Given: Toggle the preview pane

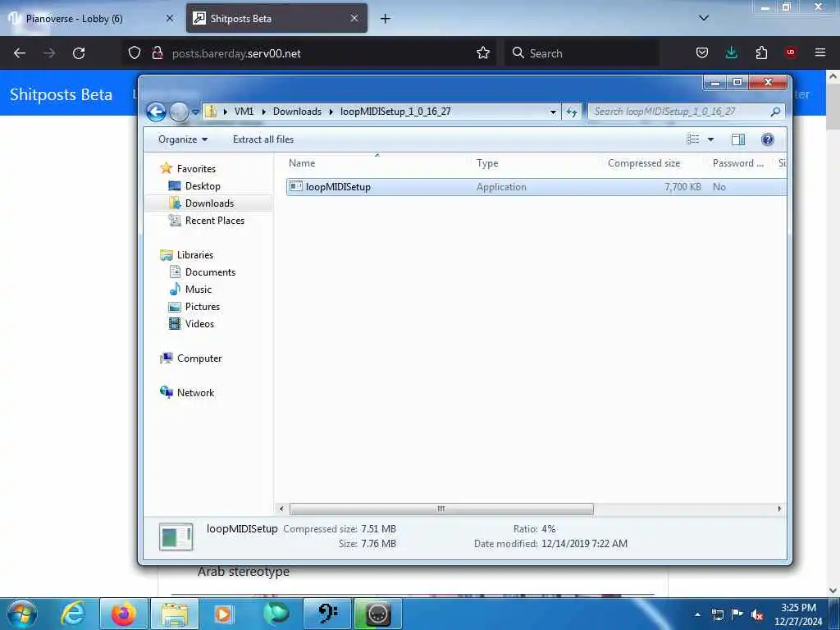Looking at the screenshot, I should pos(738,139).
